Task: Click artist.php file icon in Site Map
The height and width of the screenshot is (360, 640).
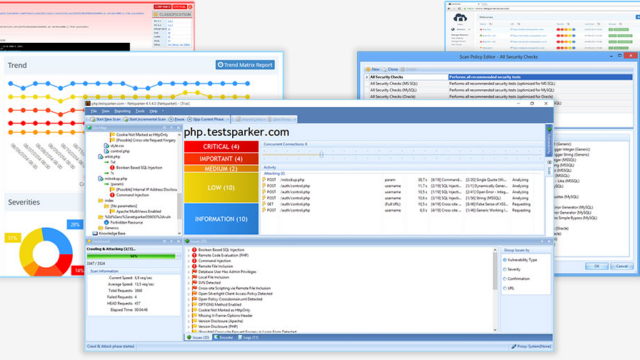Action: 100,157
